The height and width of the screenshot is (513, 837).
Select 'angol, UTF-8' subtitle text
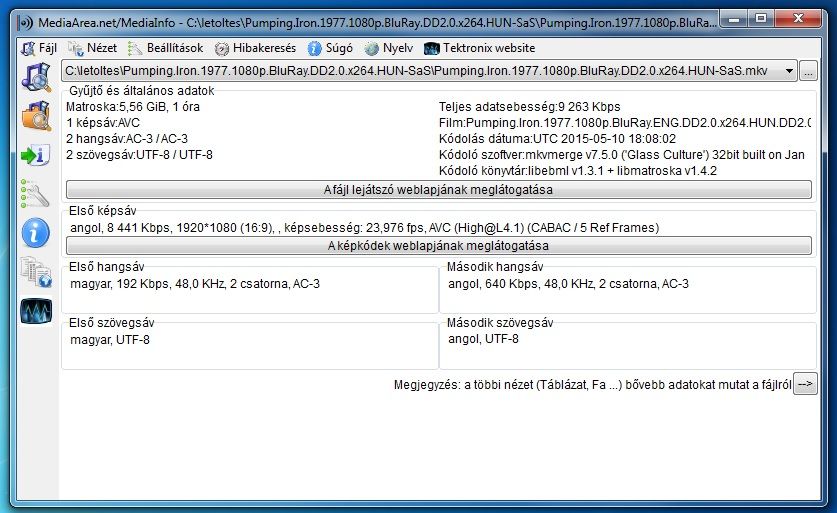483,339
